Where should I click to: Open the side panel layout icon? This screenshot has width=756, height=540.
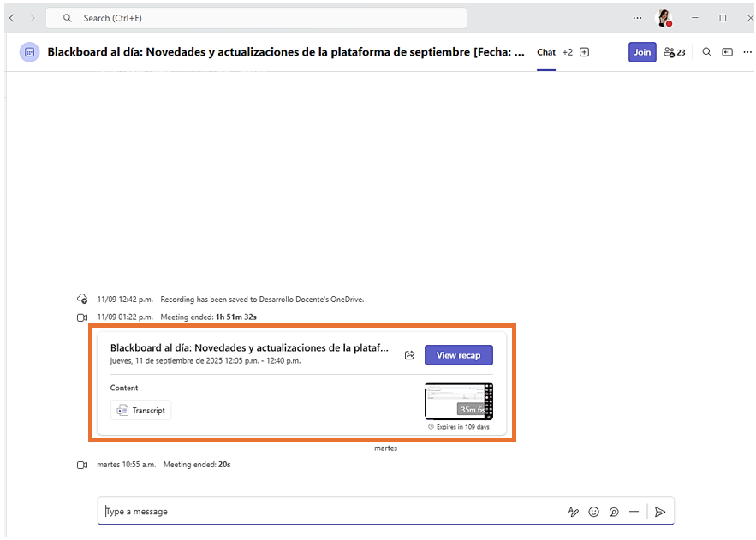pos(727,52)
